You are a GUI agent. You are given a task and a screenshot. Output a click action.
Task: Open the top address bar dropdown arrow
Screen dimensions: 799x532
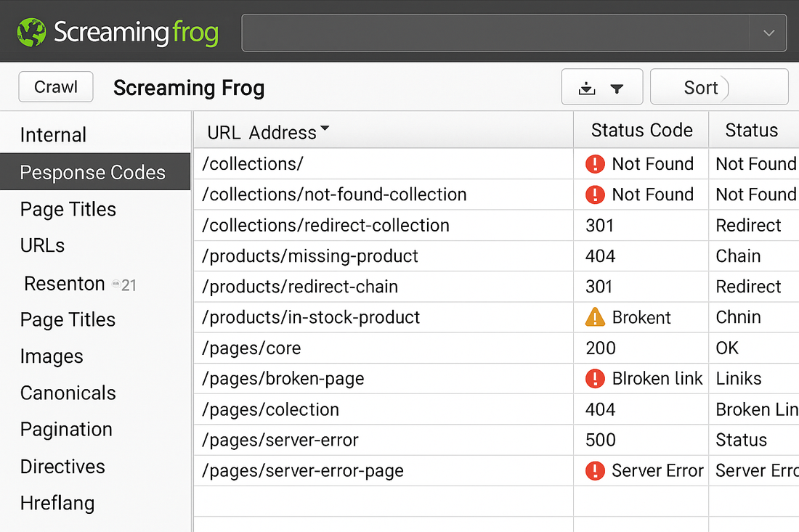click(769, 33)
